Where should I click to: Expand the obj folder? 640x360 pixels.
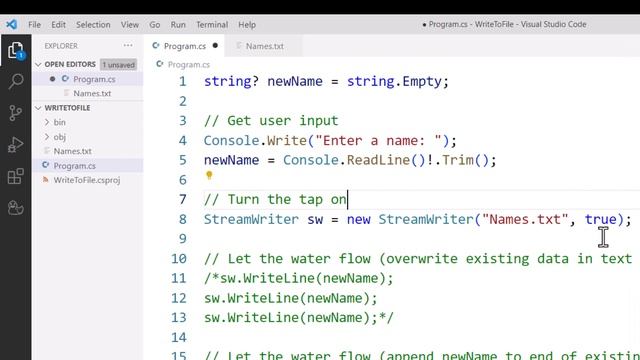[x=47, y=137]
